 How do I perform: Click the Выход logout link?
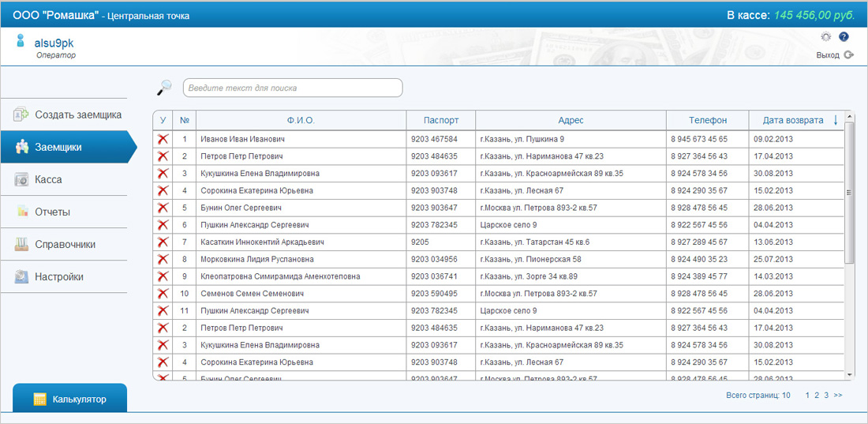click(828, 55)
